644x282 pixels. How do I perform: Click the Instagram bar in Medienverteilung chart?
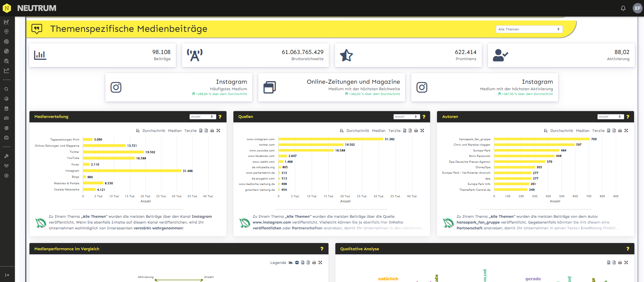point(132,171)
